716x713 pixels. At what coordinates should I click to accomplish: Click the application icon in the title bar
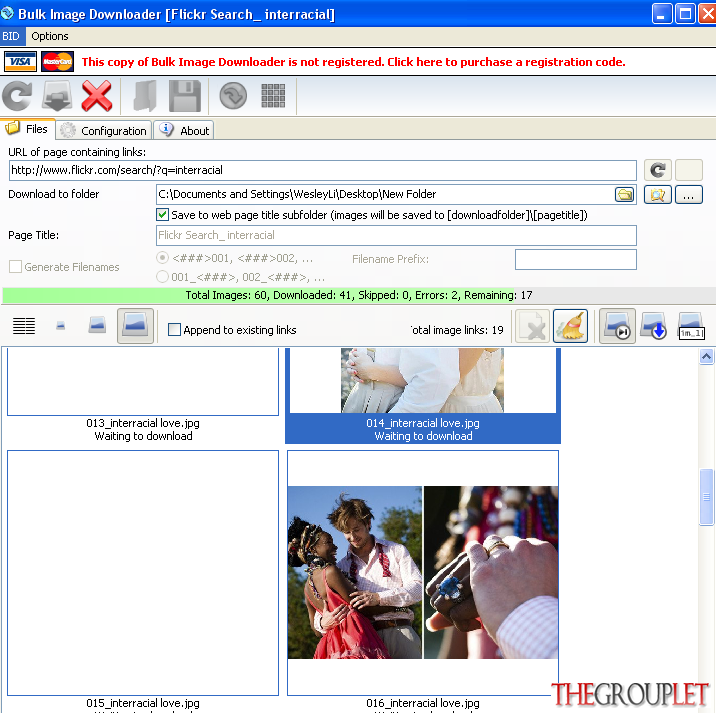click(x=7, y=13)
